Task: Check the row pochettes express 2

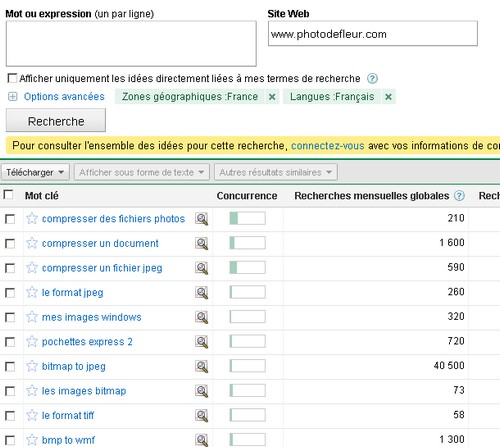Action: (x=10, y=342)
